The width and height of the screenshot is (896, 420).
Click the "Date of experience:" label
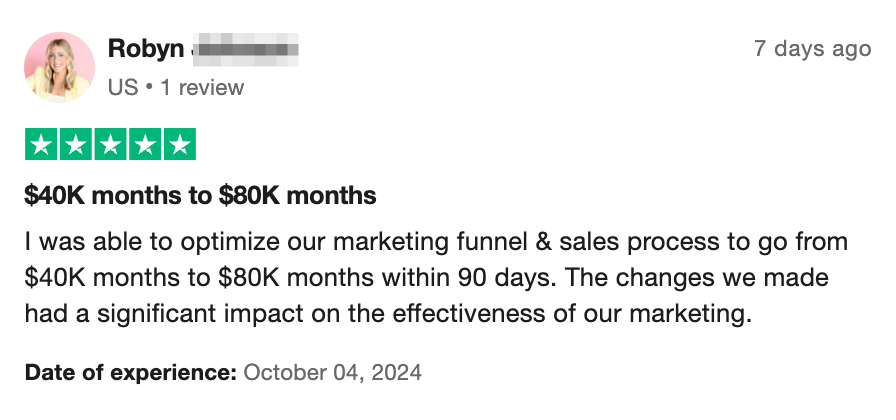click(131, 373)
